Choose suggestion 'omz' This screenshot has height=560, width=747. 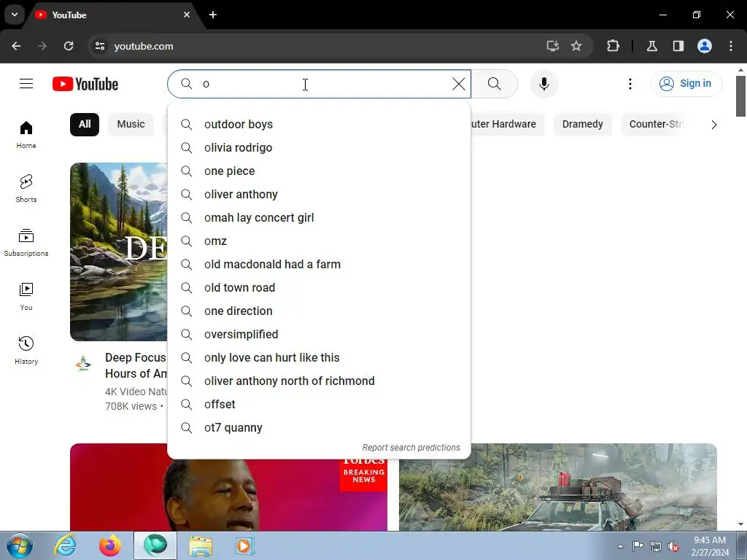click(x=320, y=241)
